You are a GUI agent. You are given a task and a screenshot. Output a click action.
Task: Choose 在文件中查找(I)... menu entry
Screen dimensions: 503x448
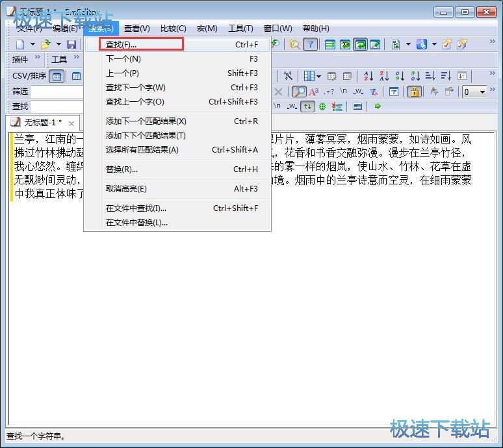177,208
